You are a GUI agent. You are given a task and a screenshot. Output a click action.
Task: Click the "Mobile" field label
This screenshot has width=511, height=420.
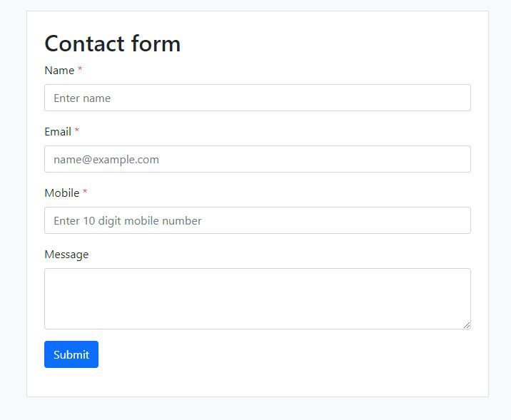pos(62,193)
